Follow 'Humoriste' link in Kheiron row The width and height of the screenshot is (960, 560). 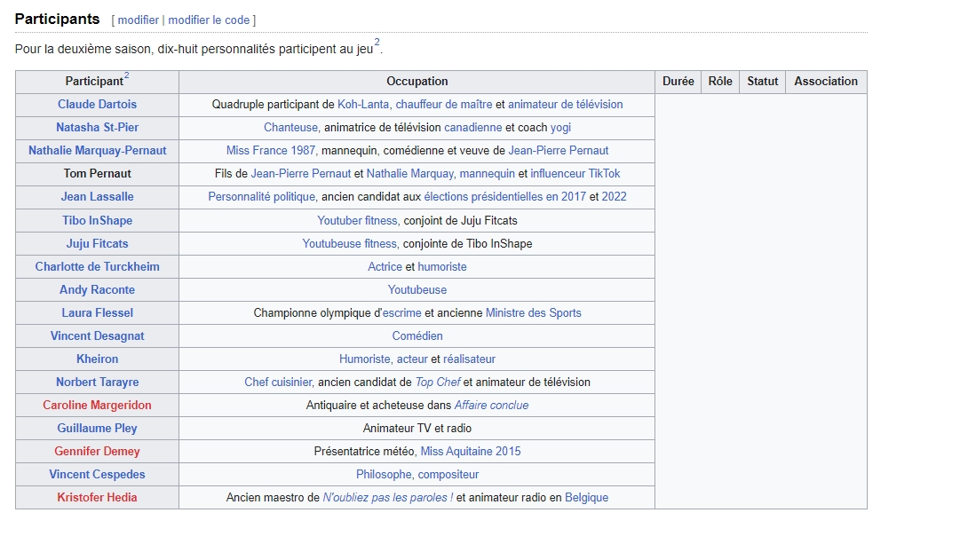tap(366, 359)
